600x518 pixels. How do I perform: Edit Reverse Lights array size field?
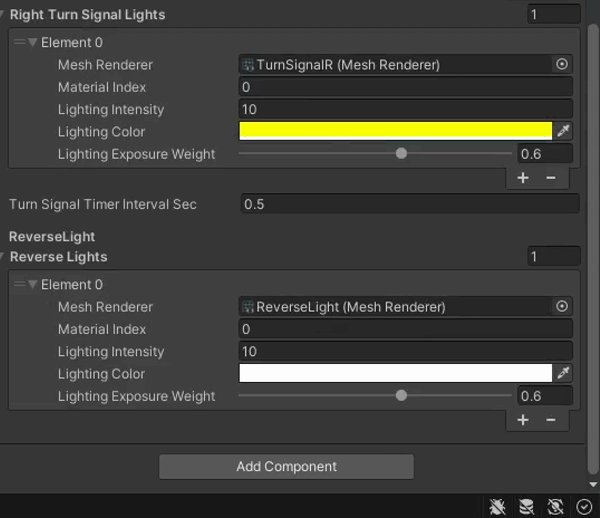tap(554, 256)
